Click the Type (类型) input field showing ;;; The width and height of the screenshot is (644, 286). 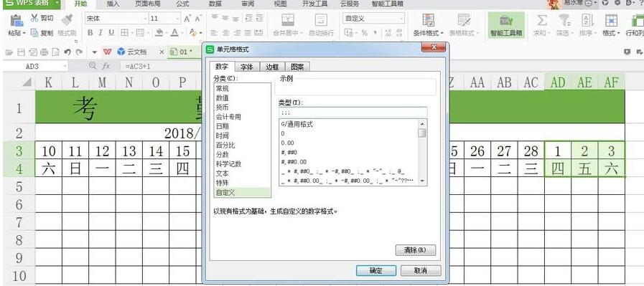point(353,112)
